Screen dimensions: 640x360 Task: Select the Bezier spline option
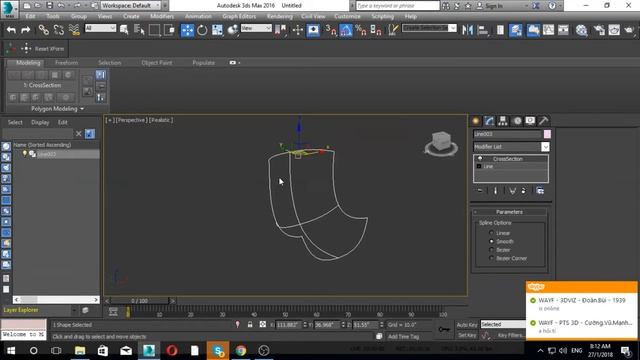coord(491,250)
